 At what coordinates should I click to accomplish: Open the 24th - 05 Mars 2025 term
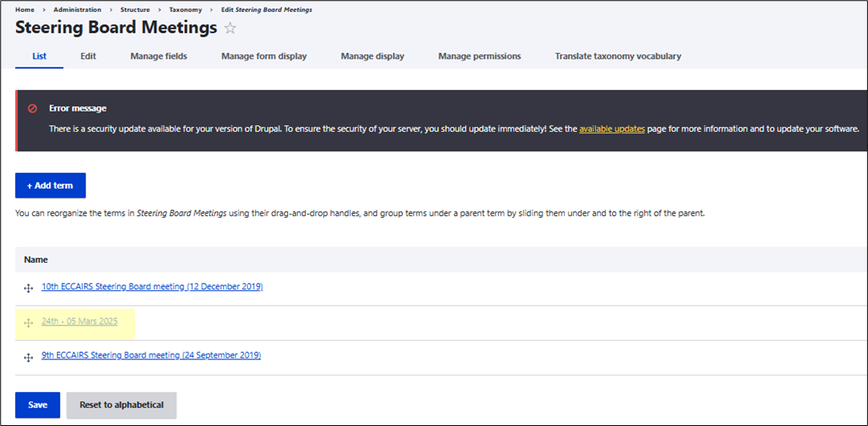(x=80, y=322)
